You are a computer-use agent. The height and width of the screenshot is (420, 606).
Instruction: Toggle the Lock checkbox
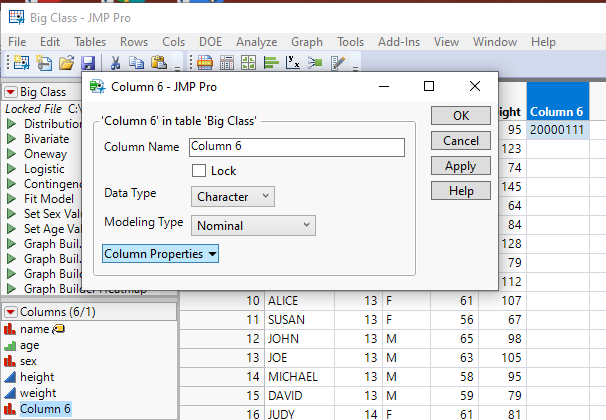[199, 170]
